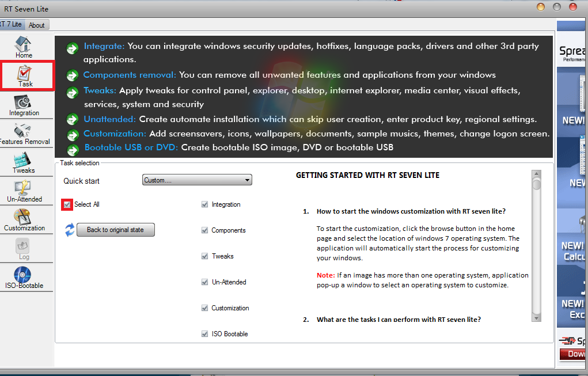Click the red Note: text

point(325,275)
